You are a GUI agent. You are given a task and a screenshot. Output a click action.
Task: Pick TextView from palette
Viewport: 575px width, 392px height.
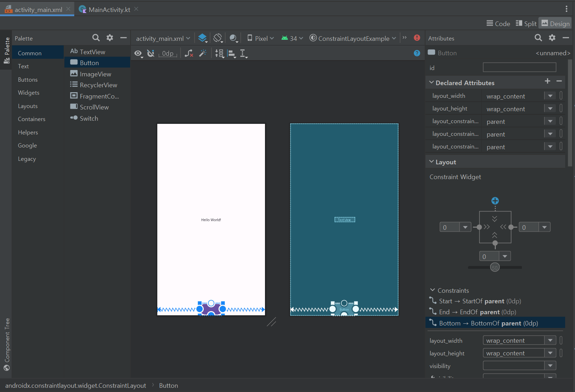(x=97, y=52)
